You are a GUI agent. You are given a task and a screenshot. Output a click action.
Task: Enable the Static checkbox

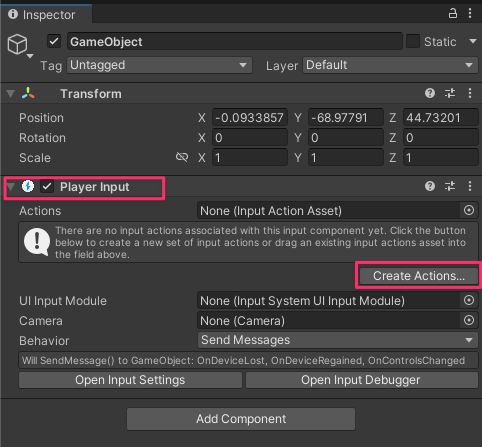413,42
